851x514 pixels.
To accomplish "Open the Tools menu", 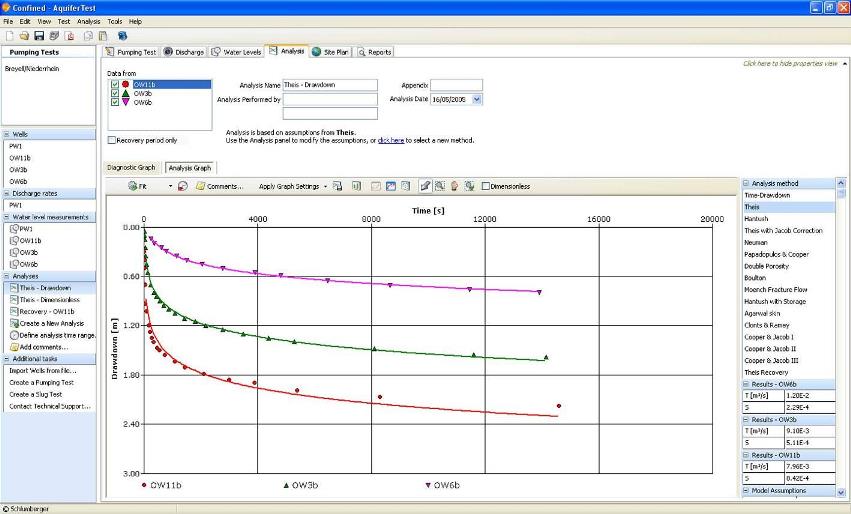I will (115, 22).
